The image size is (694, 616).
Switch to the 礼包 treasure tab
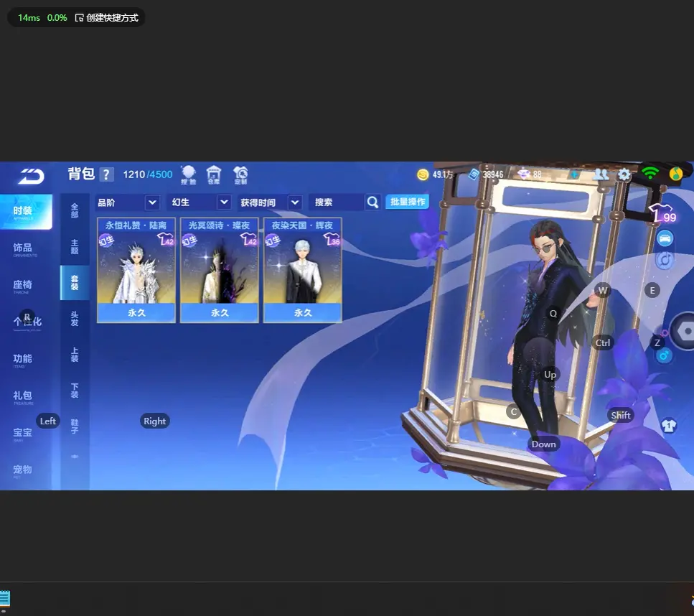(22, 397)
